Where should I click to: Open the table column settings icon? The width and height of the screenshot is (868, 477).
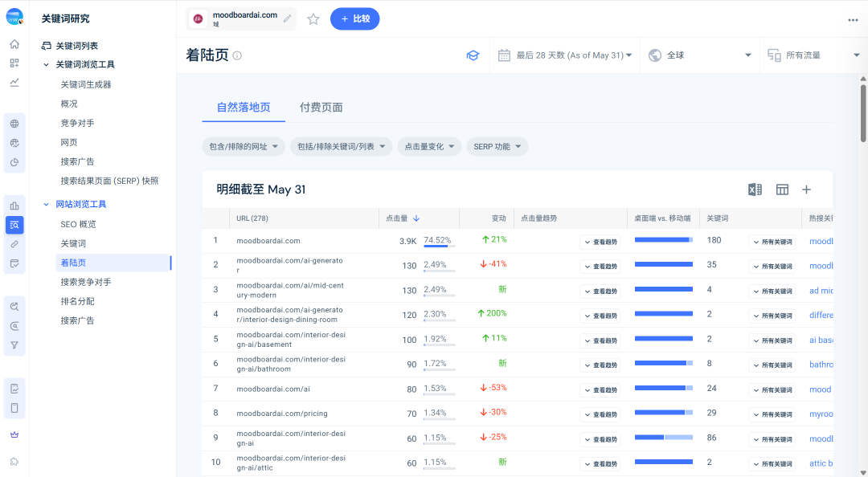[x=782, y=190]
